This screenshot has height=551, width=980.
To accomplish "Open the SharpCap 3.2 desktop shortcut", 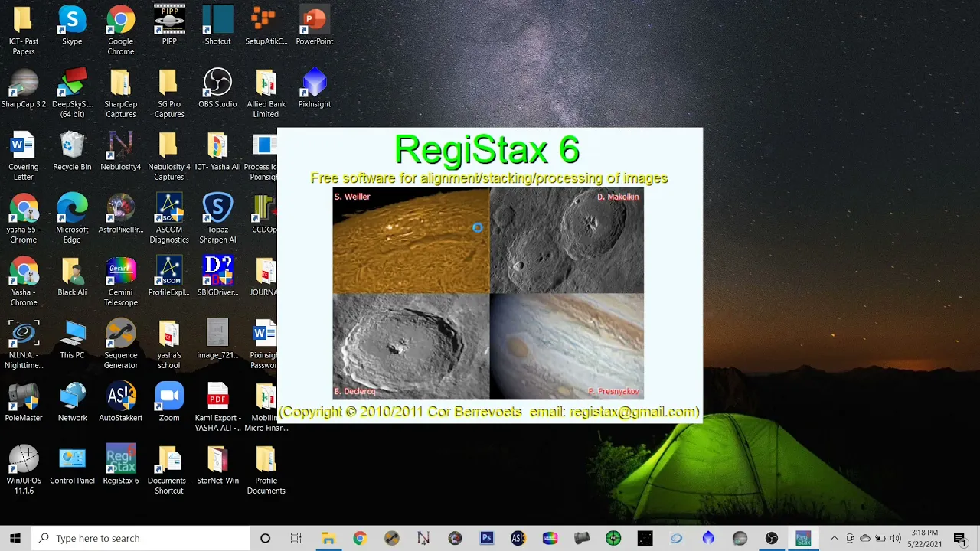I will 24,87.
